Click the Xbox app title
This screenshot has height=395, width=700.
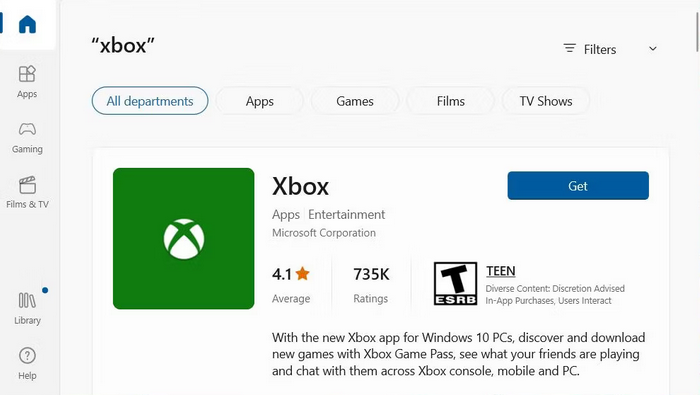(300, 186)
